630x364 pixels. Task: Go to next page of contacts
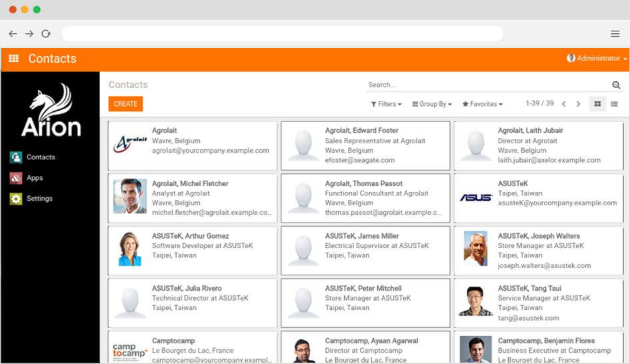pos(579,104)
